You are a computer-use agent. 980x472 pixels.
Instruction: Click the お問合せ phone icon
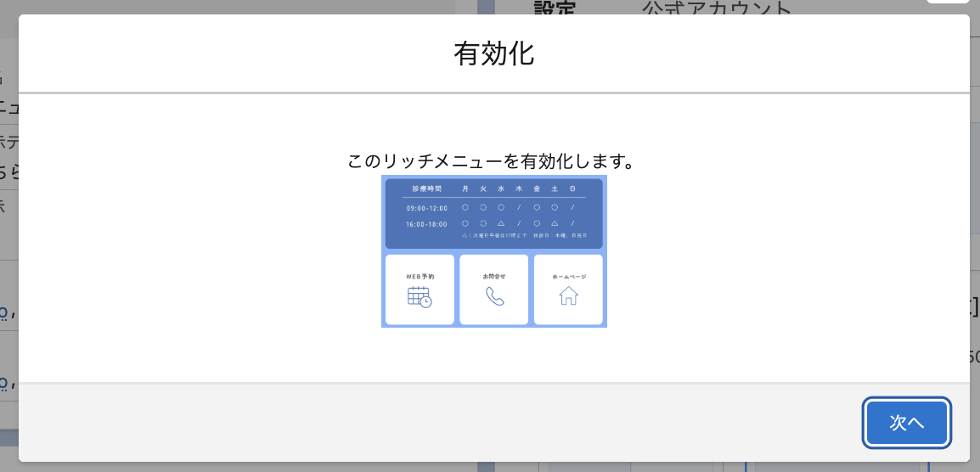(x=494, y=296)
